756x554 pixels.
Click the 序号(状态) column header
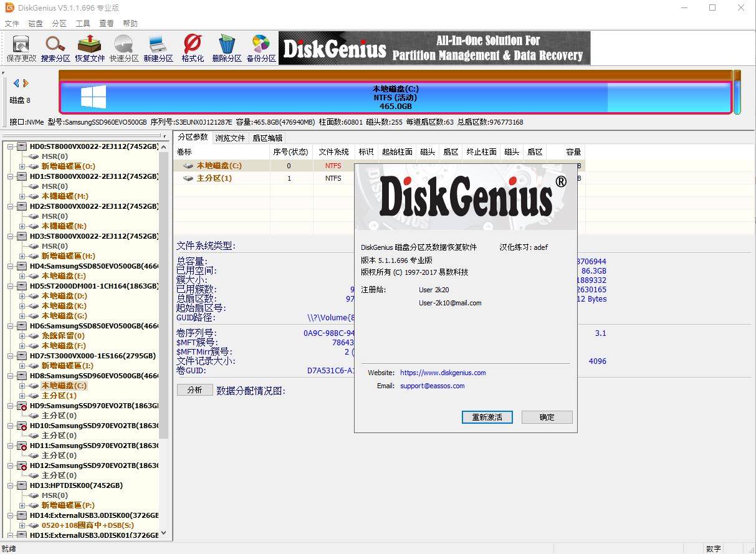pyautogui.click(x=291, y=152)
